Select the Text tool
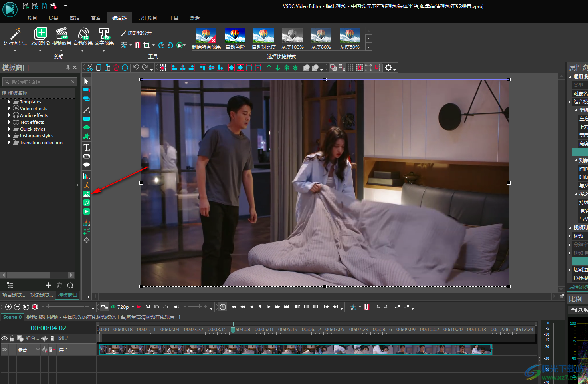Screen dimensions: 588x384 tap(87, 147)
